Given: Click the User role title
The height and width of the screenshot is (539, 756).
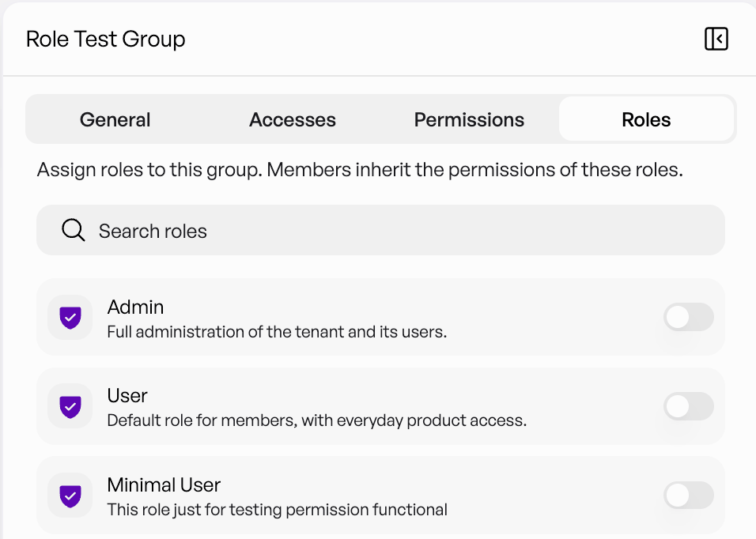Looking at the screenshot, I should pos(127,395).
